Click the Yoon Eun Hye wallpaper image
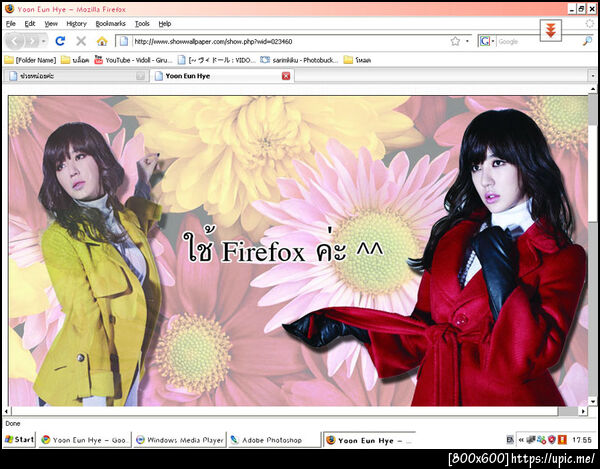 (x=298, y=251)
